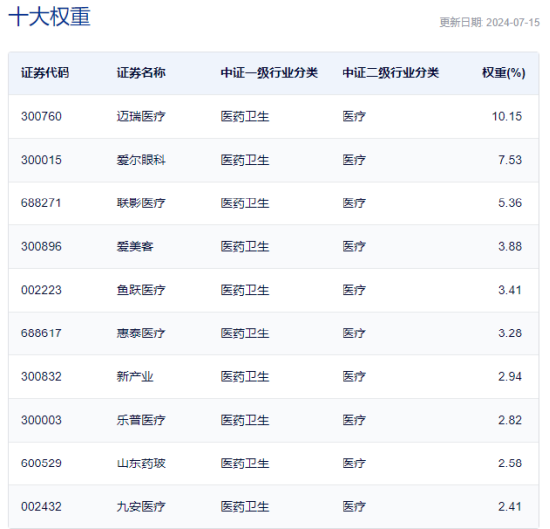The width and height of the screenshot is (550, 529).
Task: Select the stock name 山东药玻
Action: pyautogui.click(x=141, y=463)
